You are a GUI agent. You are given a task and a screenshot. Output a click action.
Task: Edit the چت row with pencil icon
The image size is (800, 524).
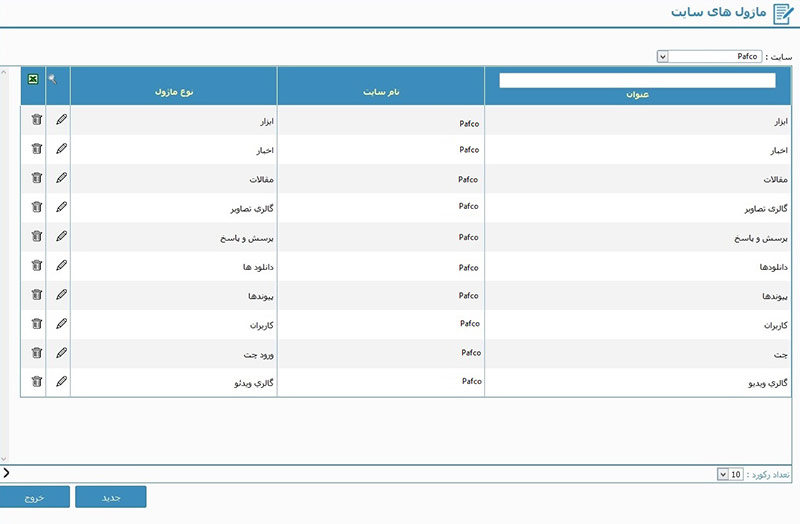coord(62,353)
